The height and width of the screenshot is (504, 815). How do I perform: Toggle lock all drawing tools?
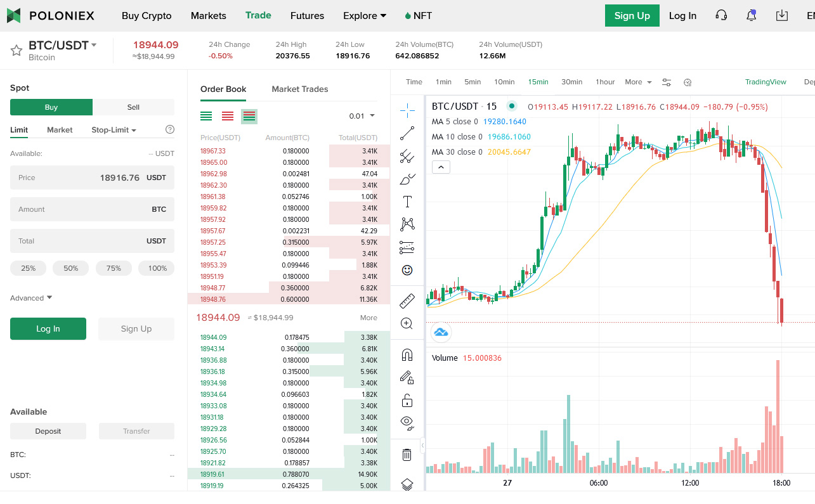407,401
